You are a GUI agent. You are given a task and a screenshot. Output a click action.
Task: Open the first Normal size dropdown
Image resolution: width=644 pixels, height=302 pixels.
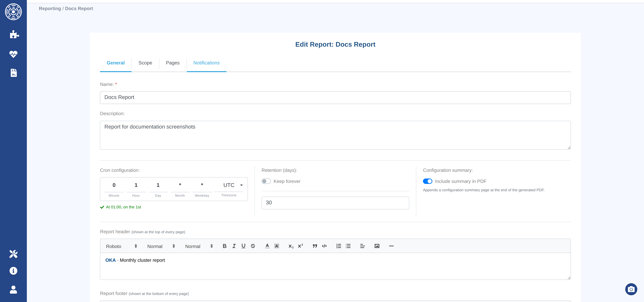(x=161, y=246)
